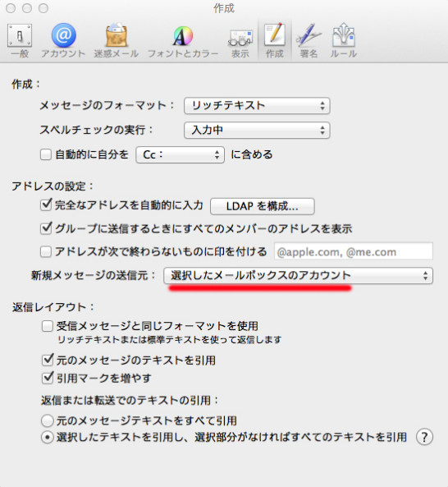Open the Cc: popup menu
This screenshot has height=487, width=448.
(x=180, y=154)
